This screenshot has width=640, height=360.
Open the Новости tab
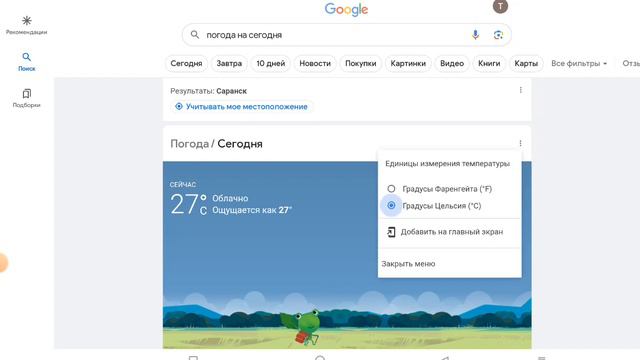click(315, 64)
